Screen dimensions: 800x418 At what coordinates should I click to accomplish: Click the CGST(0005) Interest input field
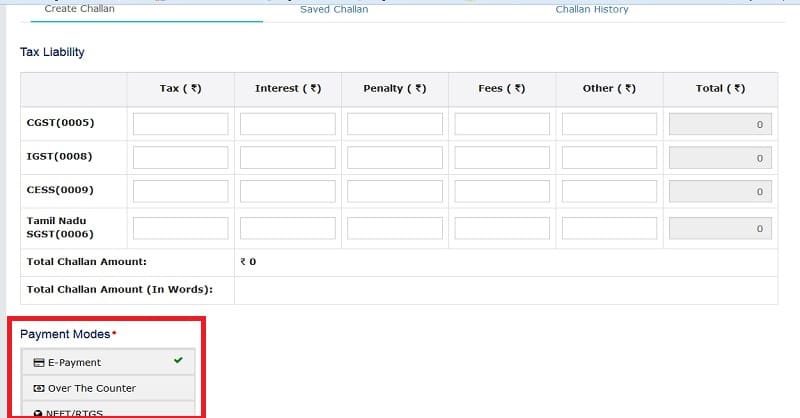coord(288,124)
